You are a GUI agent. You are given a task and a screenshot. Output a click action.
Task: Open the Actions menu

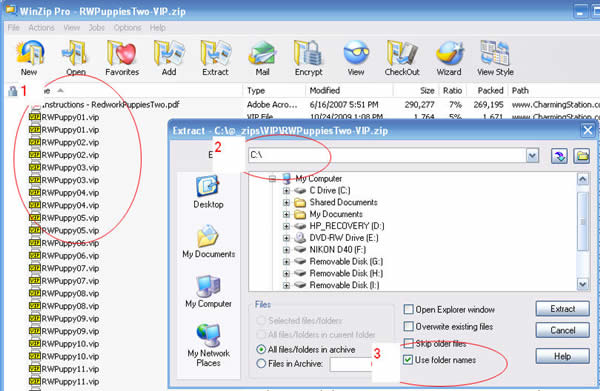pyautogui.click(x=41, y=28)
